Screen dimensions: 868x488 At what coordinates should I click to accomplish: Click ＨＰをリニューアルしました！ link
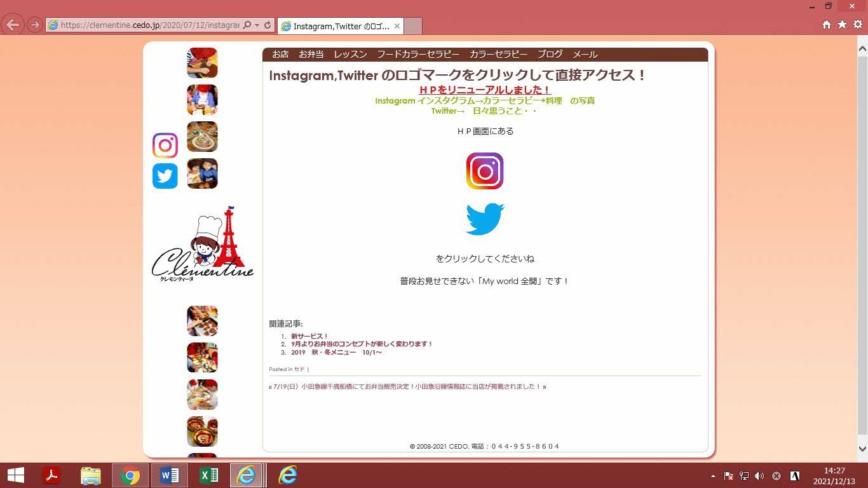tap(485, 90)
